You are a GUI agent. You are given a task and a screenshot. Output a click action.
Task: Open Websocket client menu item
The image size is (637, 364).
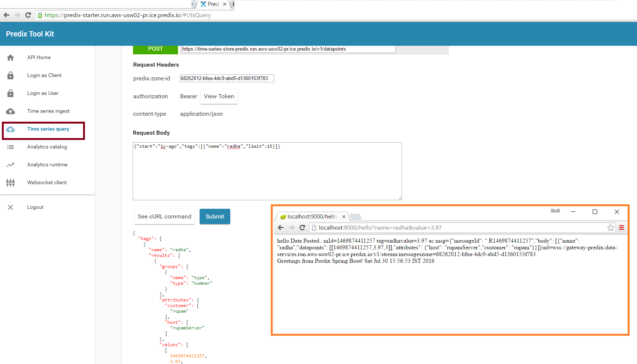(x=47, y=183)
